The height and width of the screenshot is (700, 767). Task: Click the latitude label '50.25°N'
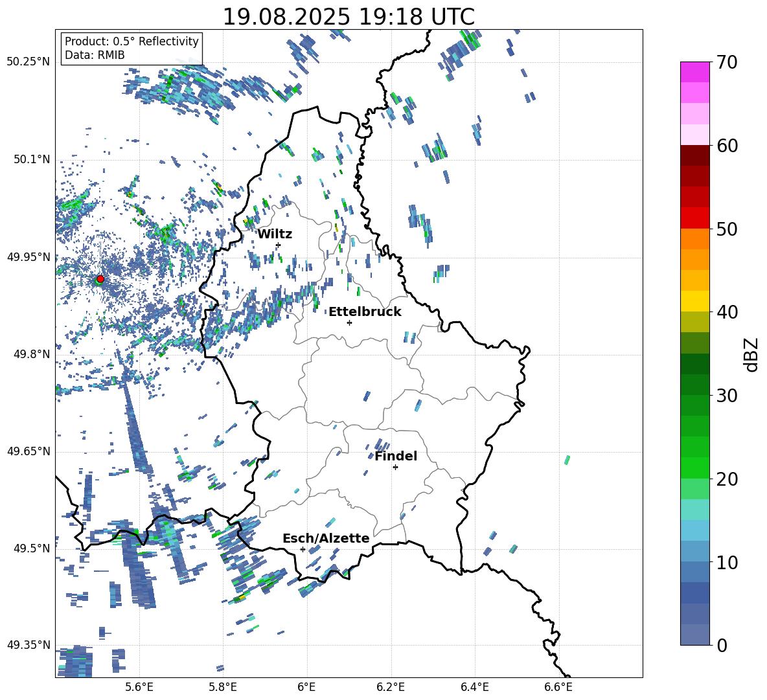coord(29,62)
